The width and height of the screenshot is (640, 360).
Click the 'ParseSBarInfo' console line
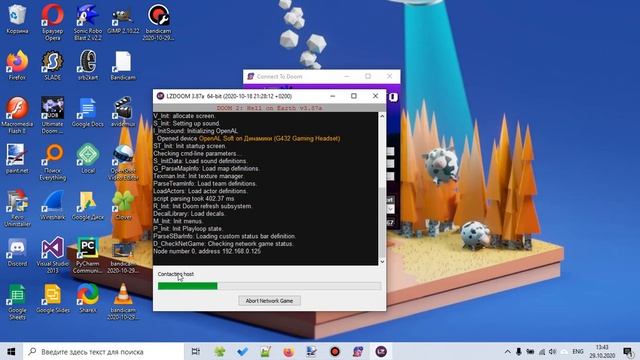pos(225,236)
